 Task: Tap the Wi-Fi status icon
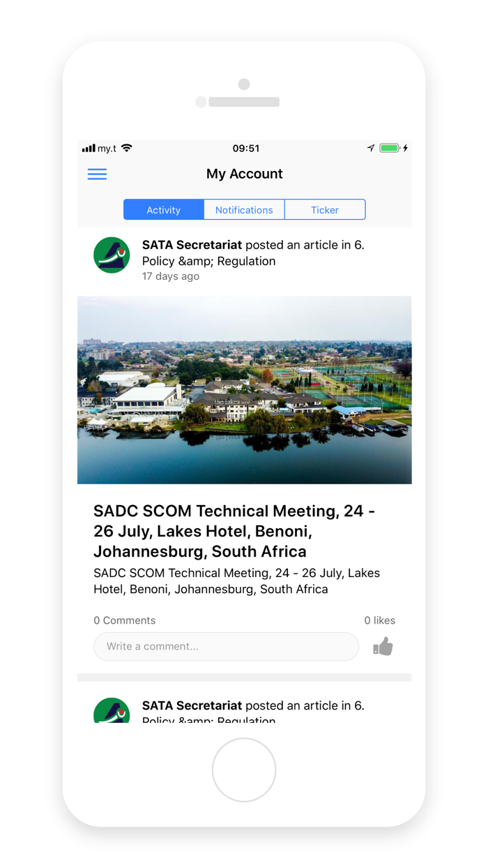pyautogui.click(x=126, y=148)
